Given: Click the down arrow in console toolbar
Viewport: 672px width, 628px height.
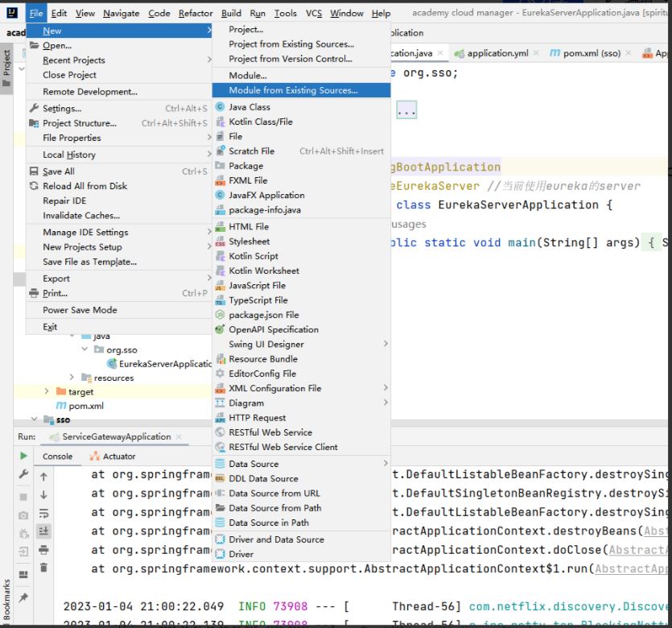Looking at the screenshot, I should 43,494.
